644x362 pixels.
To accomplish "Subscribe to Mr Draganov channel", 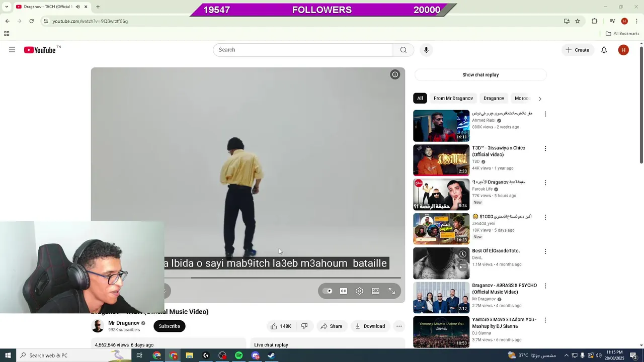I will 170,326.
